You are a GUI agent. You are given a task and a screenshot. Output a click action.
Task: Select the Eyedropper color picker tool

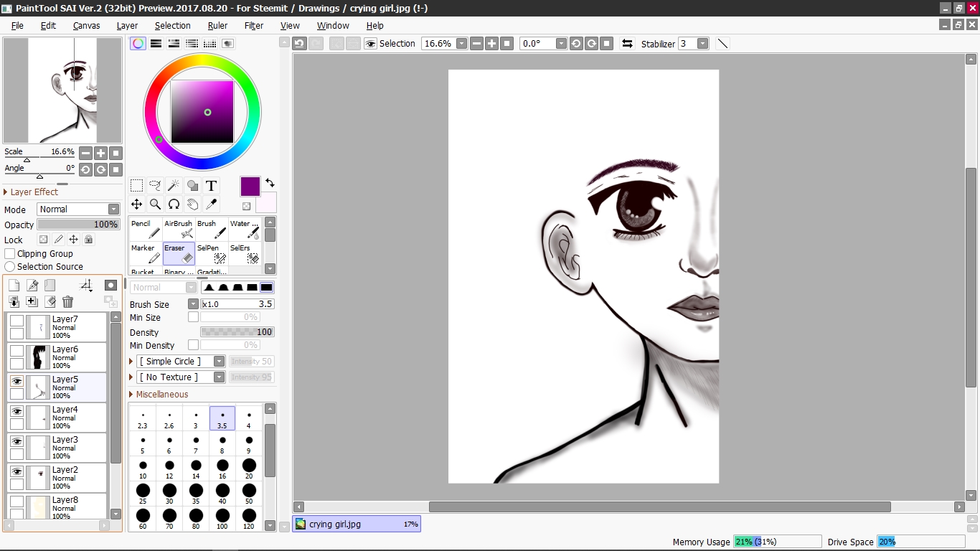point(211,204)
